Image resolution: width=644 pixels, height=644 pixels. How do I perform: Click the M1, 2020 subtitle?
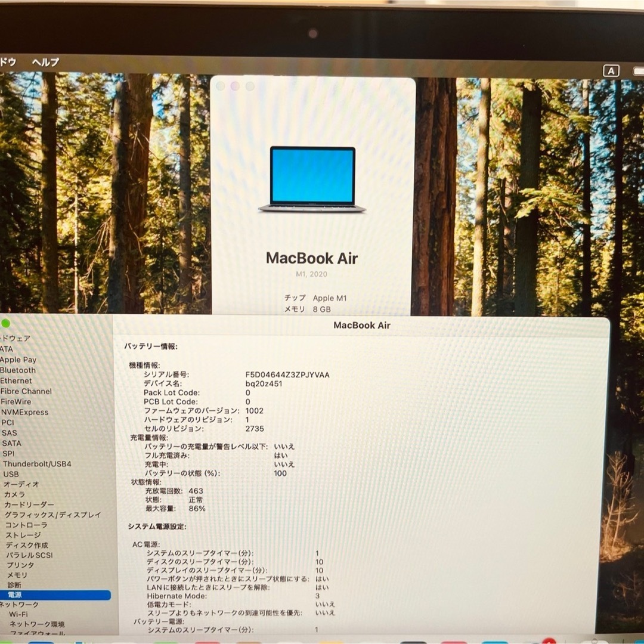(311, 274)
